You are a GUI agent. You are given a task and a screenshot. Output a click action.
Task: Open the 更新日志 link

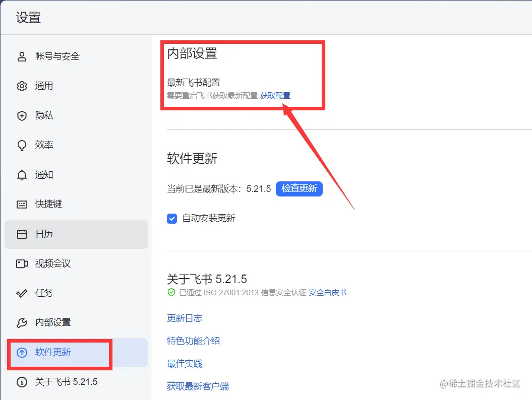point(185,318)
